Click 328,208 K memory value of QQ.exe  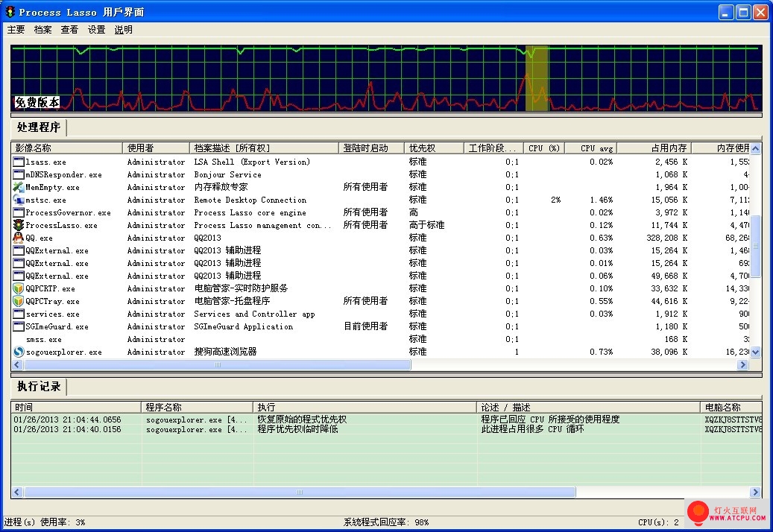point(666,238)
